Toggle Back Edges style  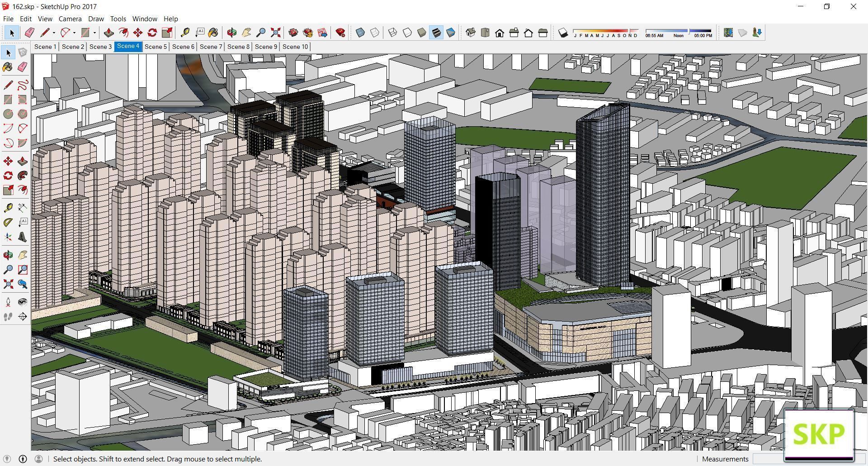point(375,33)
